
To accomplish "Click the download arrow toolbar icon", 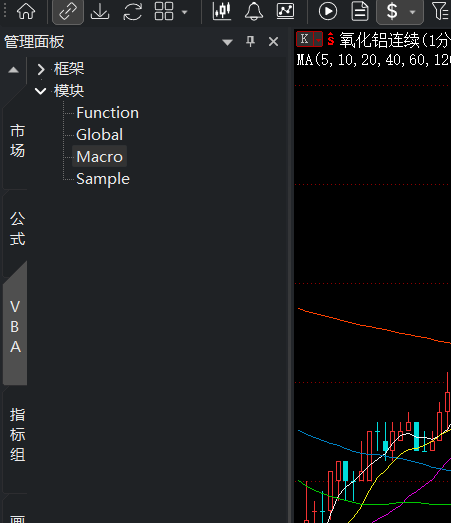I will pos(100,12).
